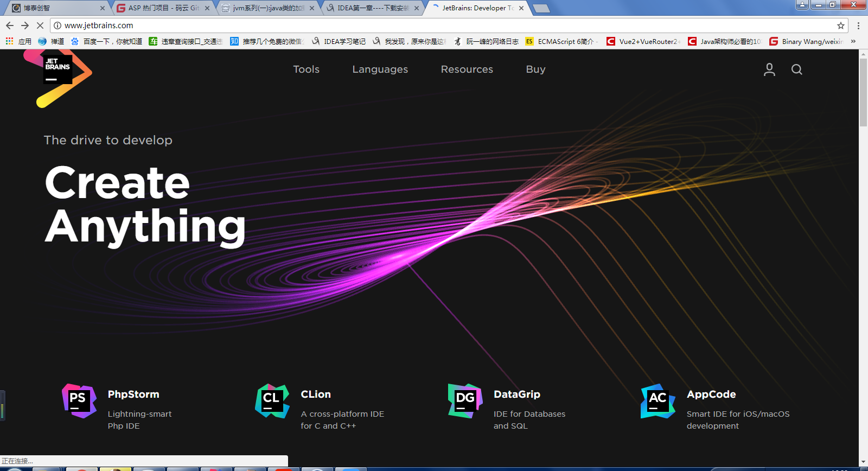The image size is (868, 471).
Task: Open the 违章查询接口 bookmark
Action: [186, 41]
